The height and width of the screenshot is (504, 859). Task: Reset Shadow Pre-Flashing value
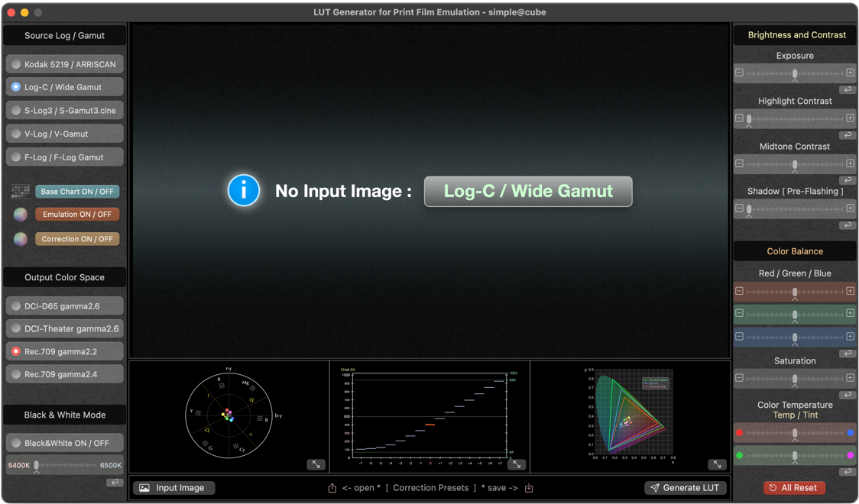pos(848,225)
